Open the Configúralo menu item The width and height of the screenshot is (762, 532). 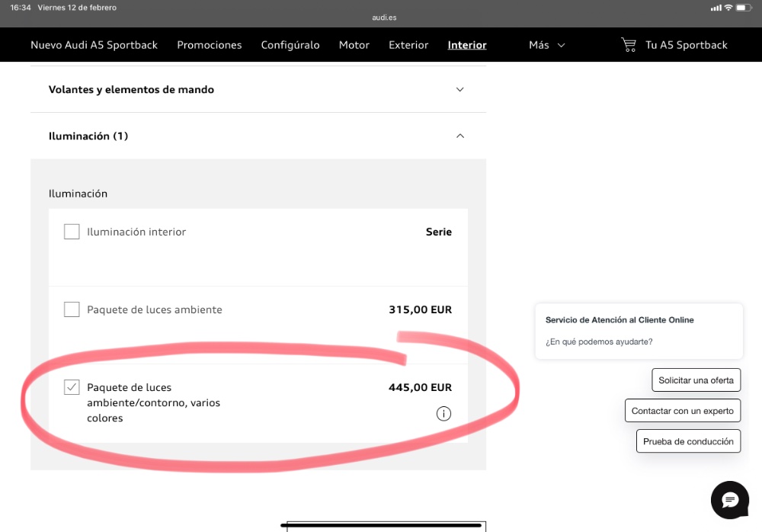point(290,45)
